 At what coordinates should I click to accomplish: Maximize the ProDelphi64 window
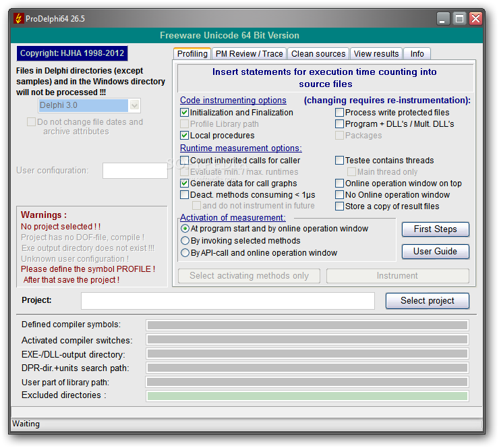(459, 18)
